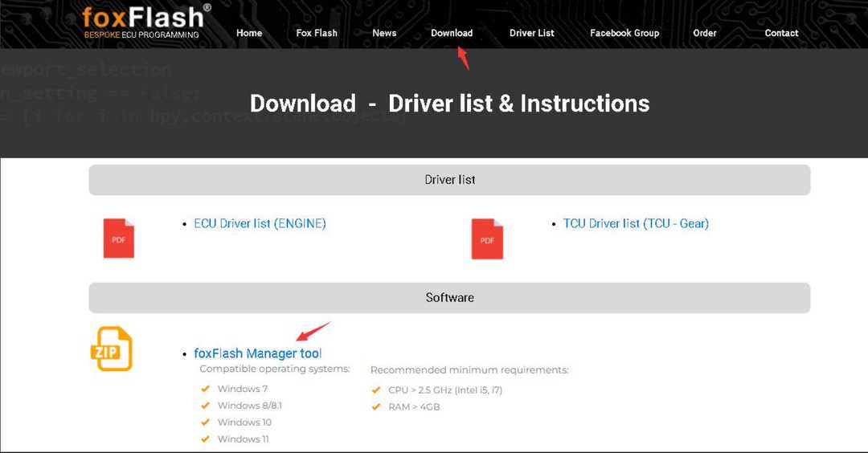Click the checkmark icon next to Windows 7

(x=206, y=389)
